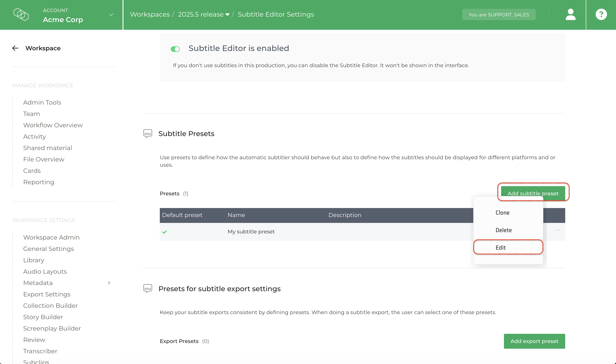616x364 pixels.
Task: Disable the Subtitle Editor toggle
Action: tap(175, 49)
